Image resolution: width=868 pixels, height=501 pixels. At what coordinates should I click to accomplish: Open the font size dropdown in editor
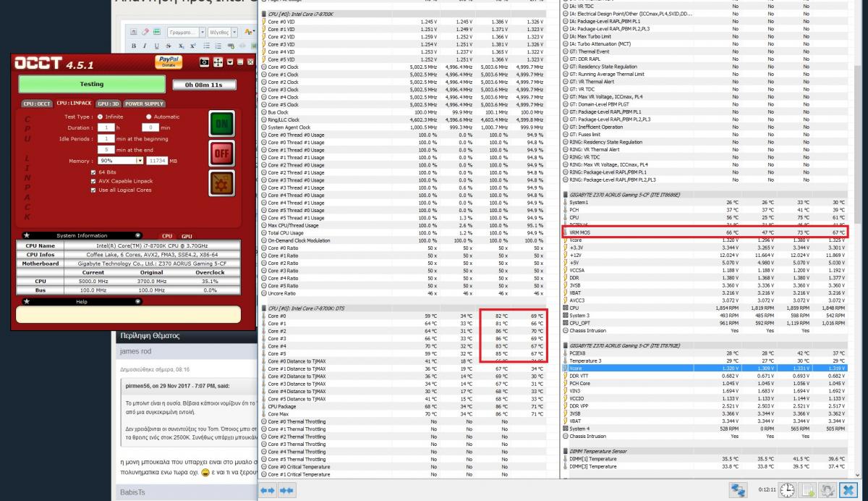[223, 32]
